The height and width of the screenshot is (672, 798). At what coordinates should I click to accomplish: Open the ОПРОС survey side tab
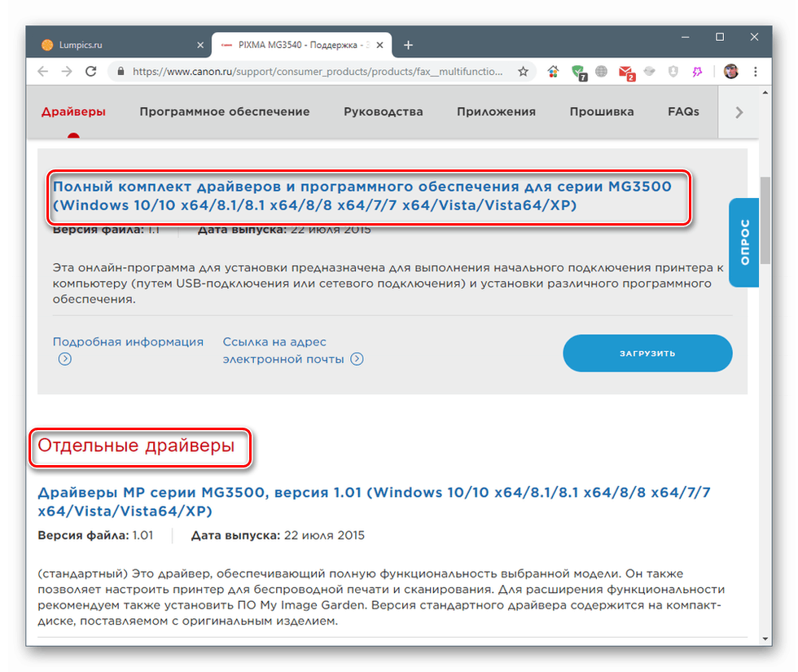[743, 243]
